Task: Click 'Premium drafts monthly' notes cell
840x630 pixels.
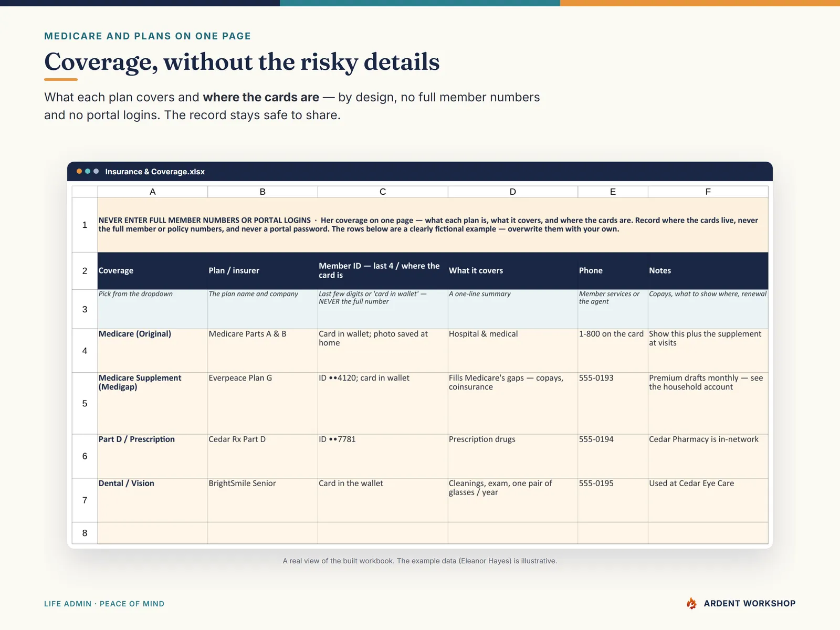Action: click(x=708, y=403)
